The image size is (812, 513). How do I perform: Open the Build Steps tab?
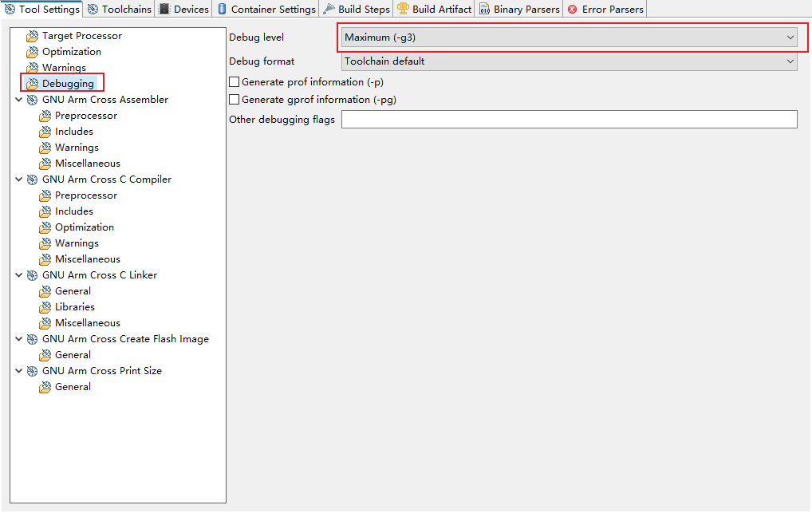pyautogui.click(x=357, y=10)
